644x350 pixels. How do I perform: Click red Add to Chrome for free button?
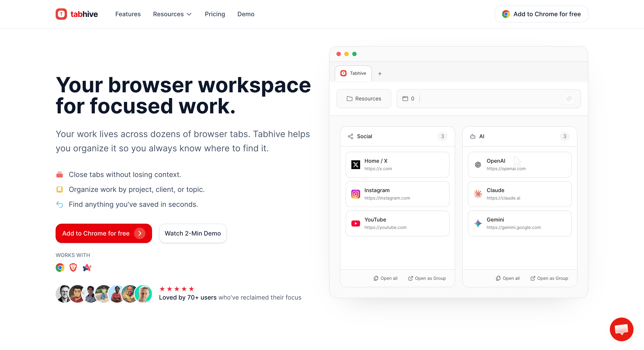click(x=104, y=233)
